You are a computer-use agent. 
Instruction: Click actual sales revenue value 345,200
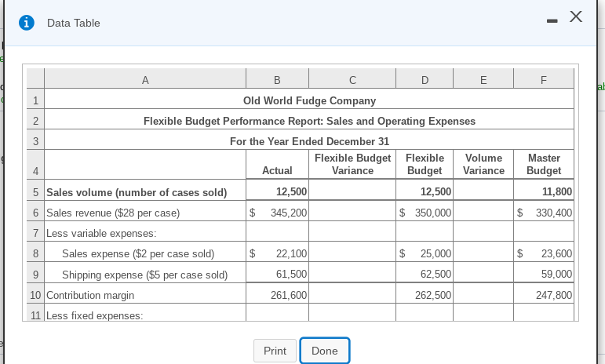point(289,213)
